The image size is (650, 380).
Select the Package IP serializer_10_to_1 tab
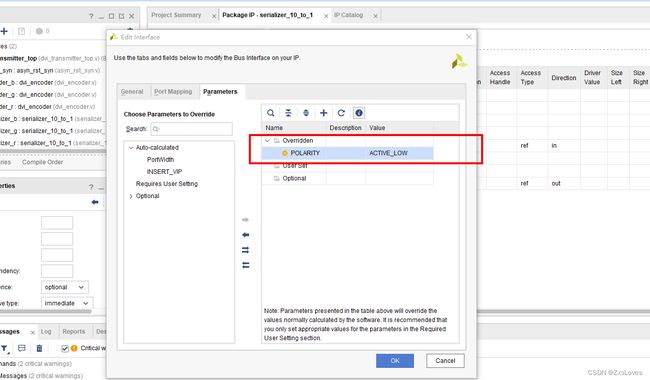coord(268,15)
